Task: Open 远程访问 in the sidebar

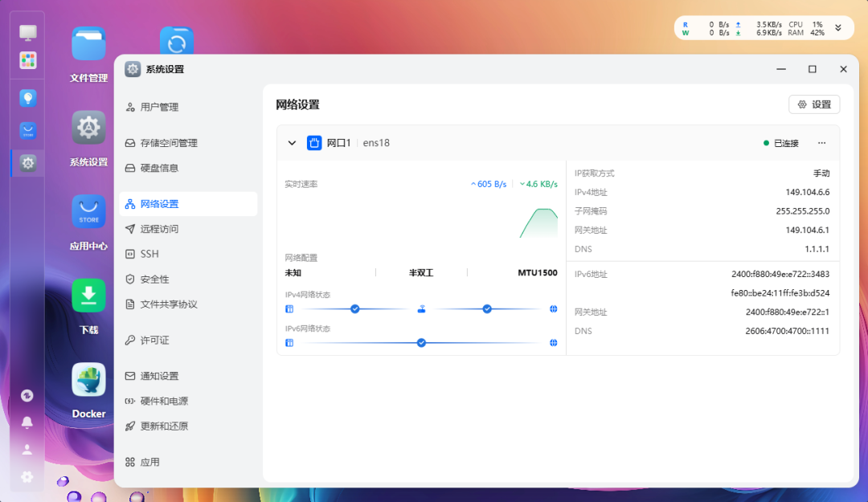Action: [x=188, y=229]
